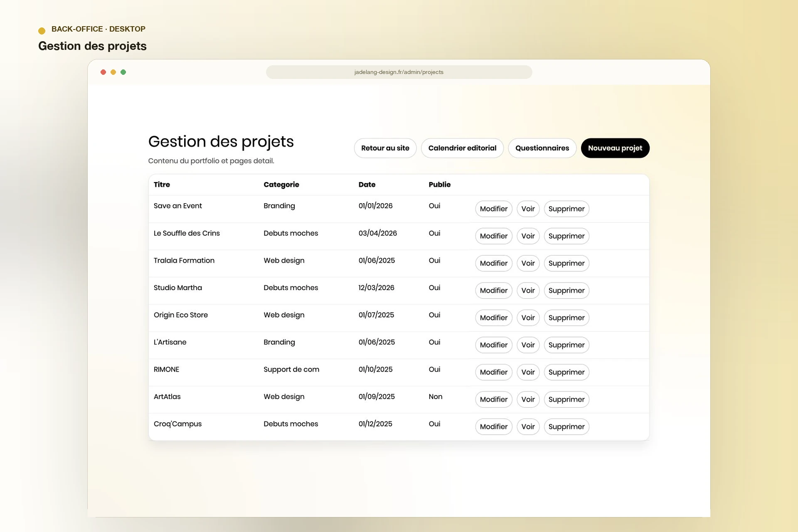Supprimer Tralala Formation
Image resolution: width=798 pixels, height=532 pixels.
[566, 263]
